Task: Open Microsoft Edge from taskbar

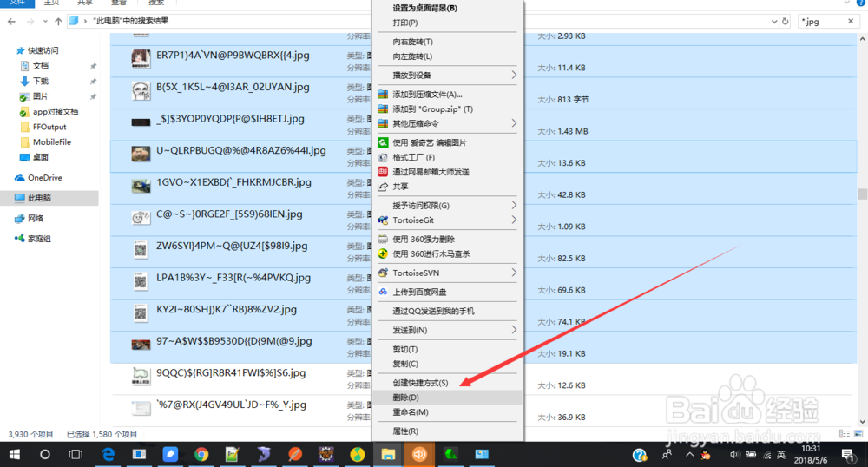Action: [x=108, y=454]
